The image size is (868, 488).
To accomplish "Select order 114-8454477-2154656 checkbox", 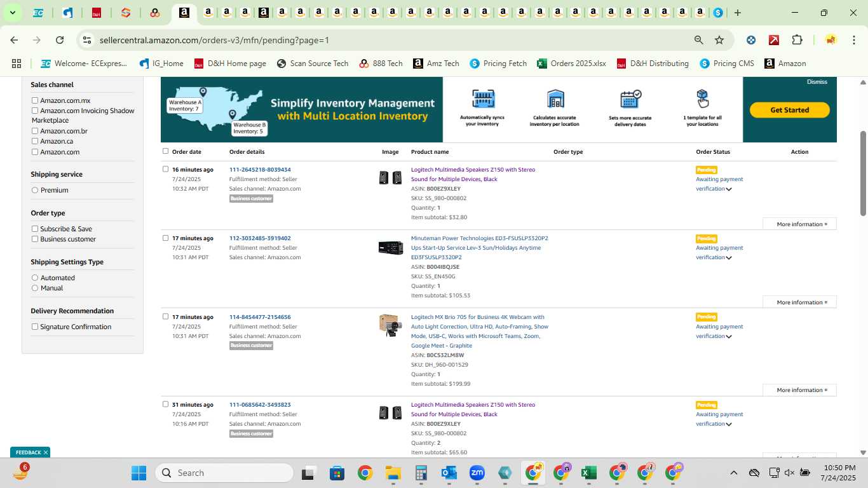I will point(166,316).
